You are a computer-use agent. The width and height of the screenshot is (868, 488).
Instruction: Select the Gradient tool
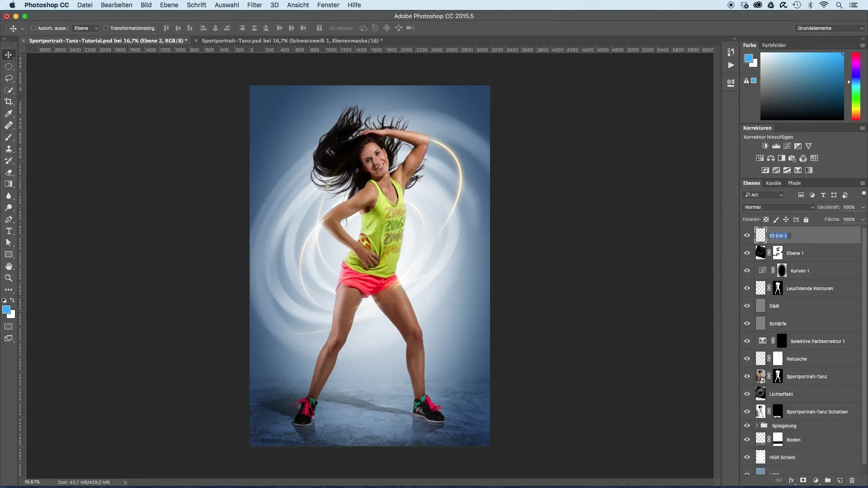9,184
